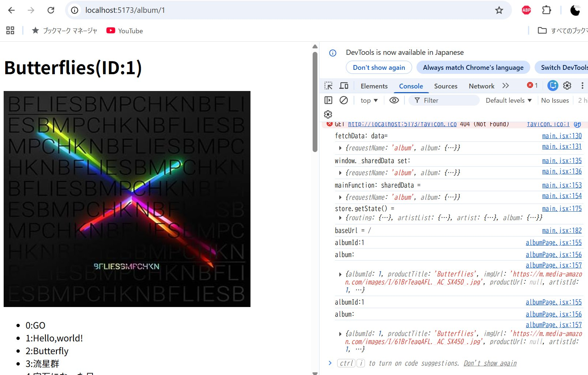The height and width of the screenshot is (375, 588).
Task: Open the main.jsx:175 source link
Action: click(x=562, y=209)
